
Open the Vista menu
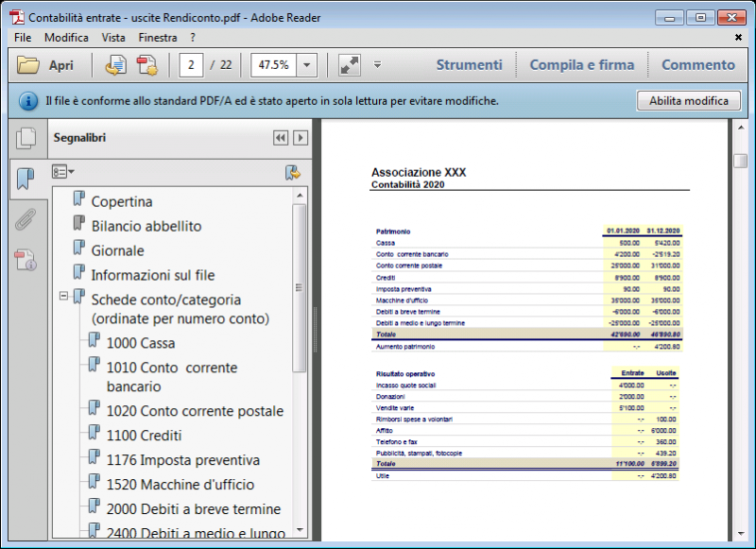(113, 38)
